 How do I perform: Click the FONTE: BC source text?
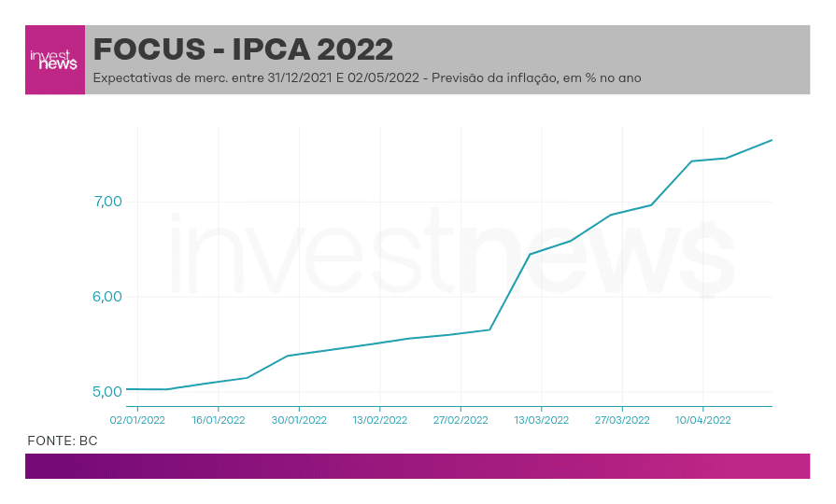(63, 441)
